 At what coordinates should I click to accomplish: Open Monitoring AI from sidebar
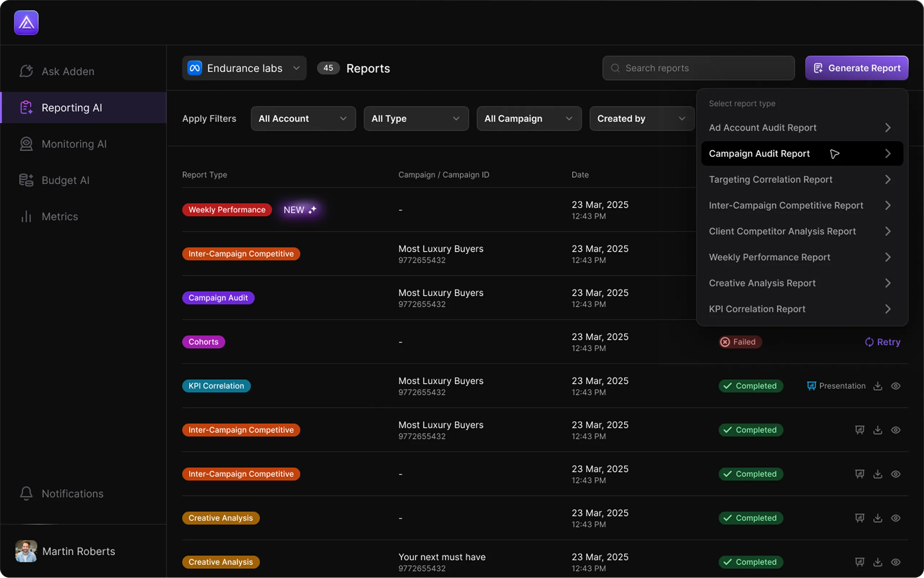coord(74,144)
